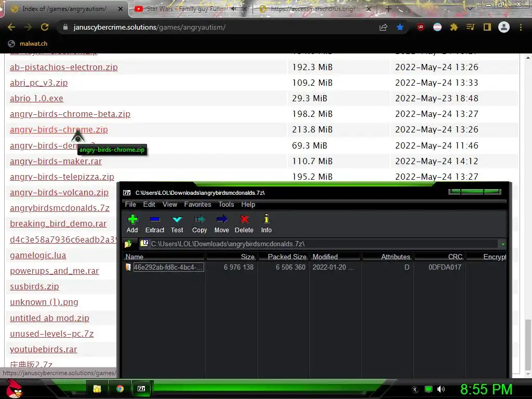Viewport: 532px width, 399px height.
Task: Click the volume speaker tray icon
Action: 441,389
